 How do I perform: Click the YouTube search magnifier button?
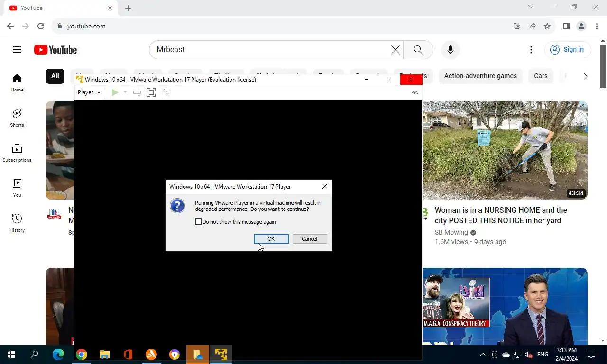pos(418,50)
